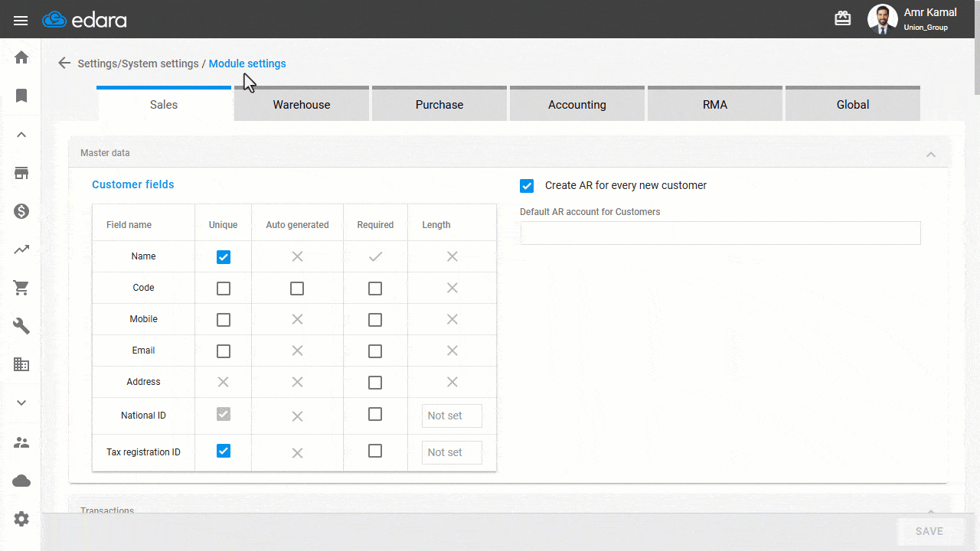The height and width of the screenshot is (551, 980).
Task: Switch to the RMA tab
Action: point(715,103)
